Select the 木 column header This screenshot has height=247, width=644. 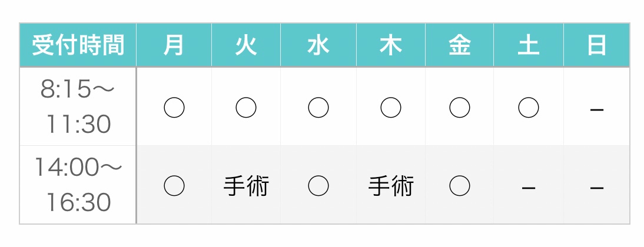tap(391, 45)
